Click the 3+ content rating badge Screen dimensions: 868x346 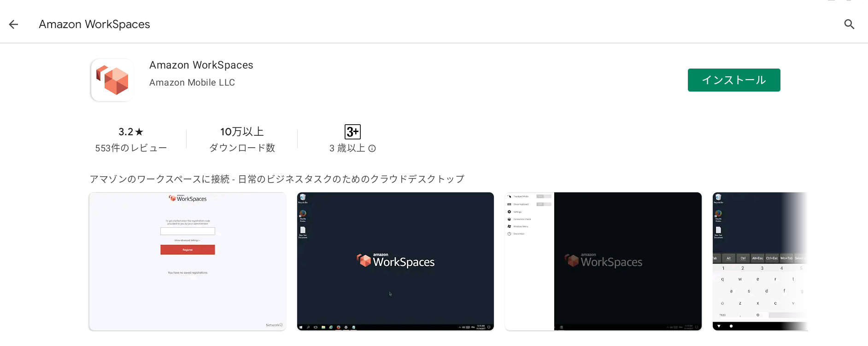352,132
